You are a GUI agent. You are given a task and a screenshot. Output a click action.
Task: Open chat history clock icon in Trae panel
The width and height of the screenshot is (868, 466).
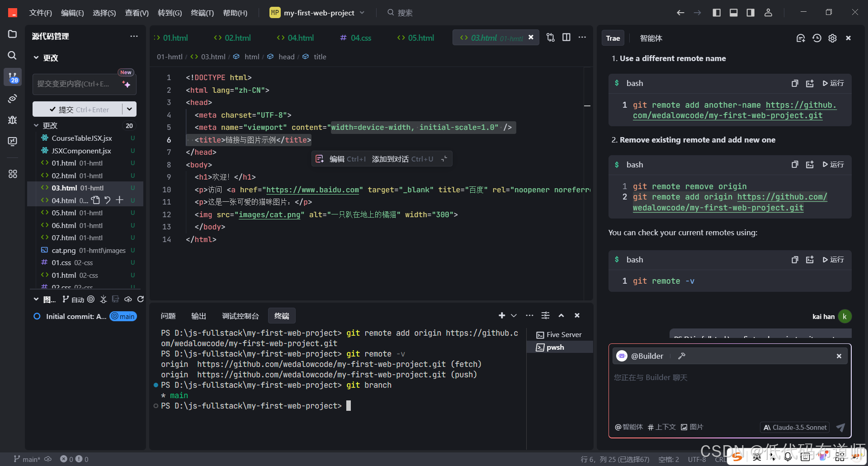coord(816,38)
